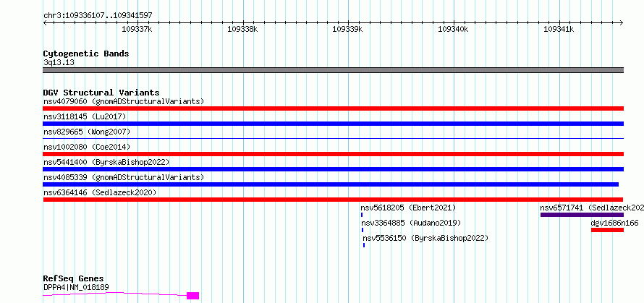The image size is (644, 303).
Task: Click the gray 3q13.13 cytogenetic band bar
Action: pos(333,70)
